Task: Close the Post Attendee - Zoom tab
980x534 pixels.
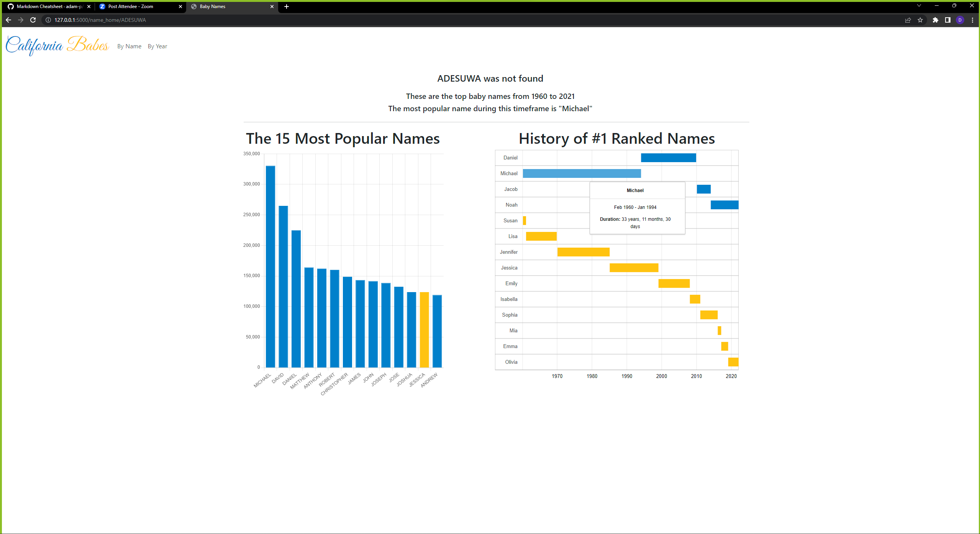Action: [x=180, y=7]
